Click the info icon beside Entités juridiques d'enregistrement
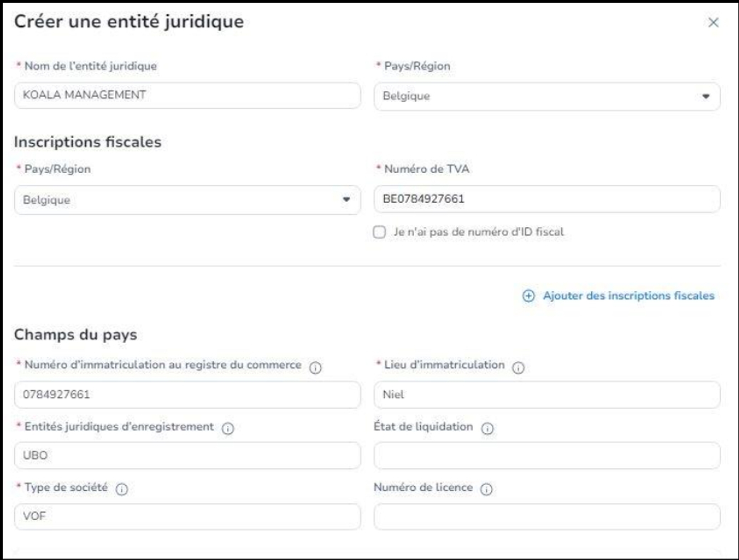 point(228,429)
